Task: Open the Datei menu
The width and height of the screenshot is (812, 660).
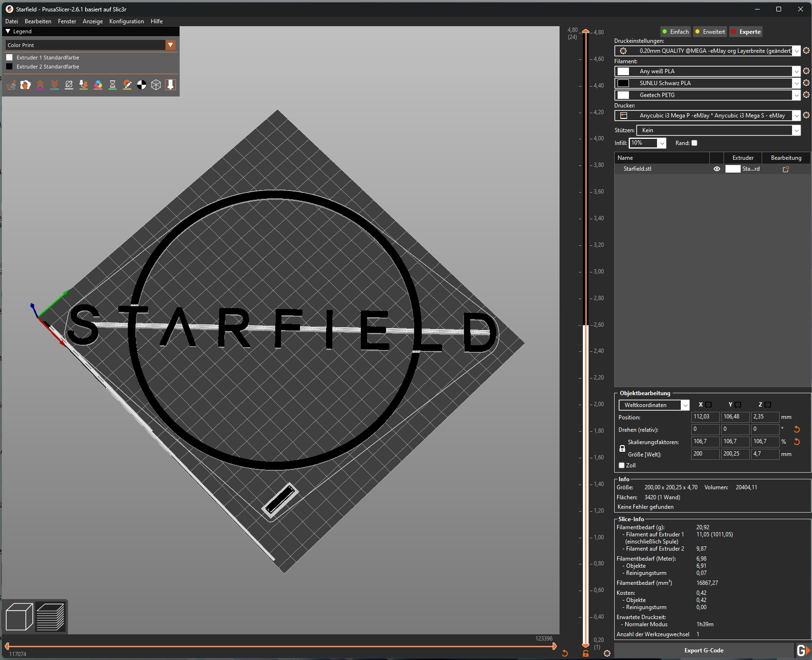Action: tap(11, 21)
